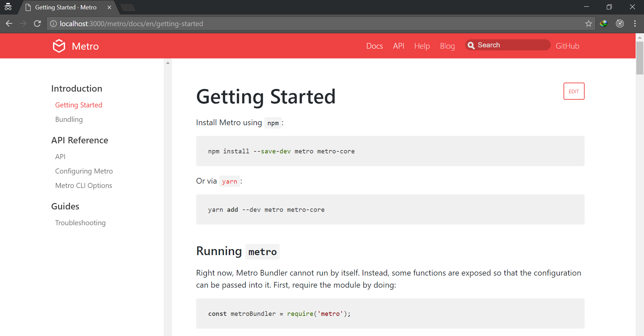
Task: Open the API sidebar link
Action: [60, 157]
